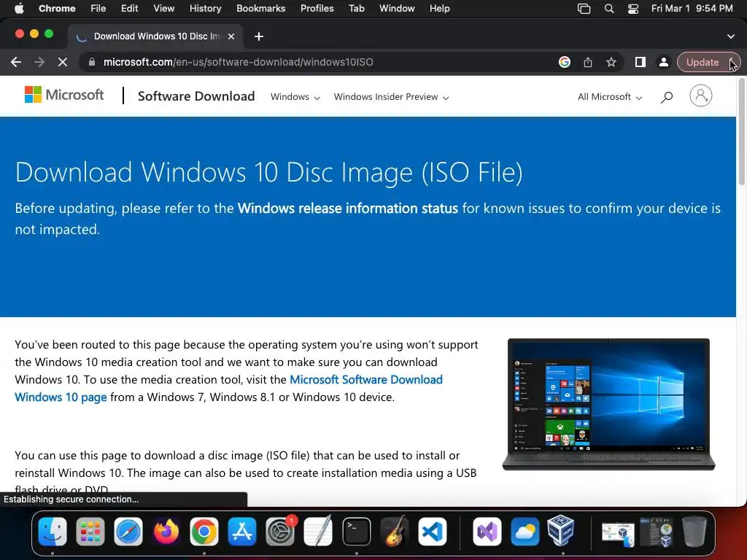
Task: Click the Microsoft logo
Action: pos(64,95)
